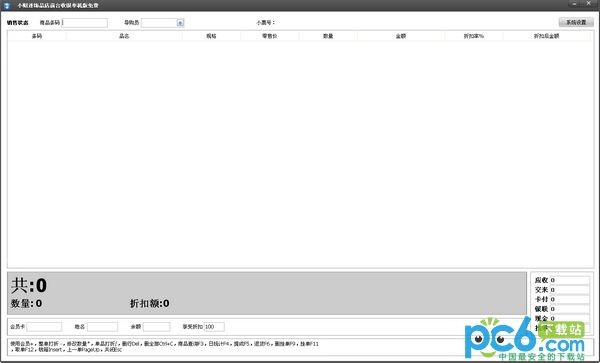Viewport: 600px width, 363px height.
Task: Close the cashier window
Action: point(589,3)
